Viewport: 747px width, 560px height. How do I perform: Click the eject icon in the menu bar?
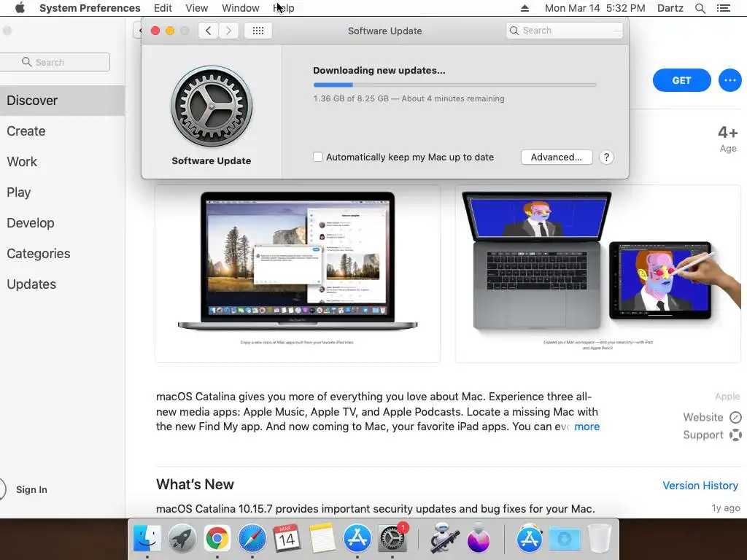point(525,8)
